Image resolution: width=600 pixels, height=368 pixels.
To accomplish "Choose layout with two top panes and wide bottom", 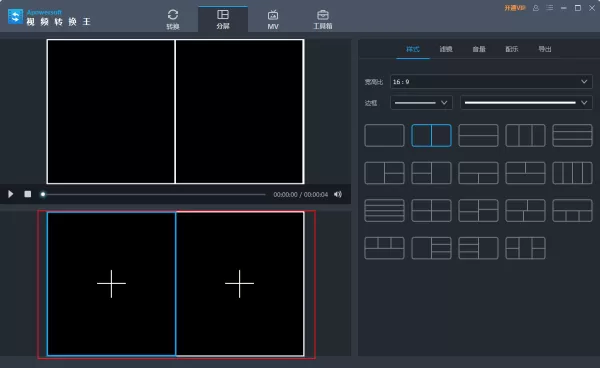I will (525, 173).
